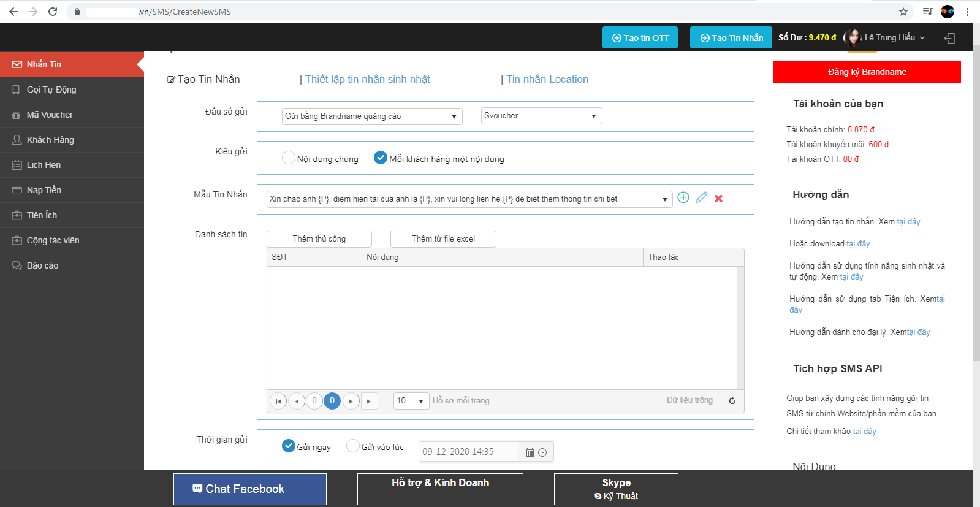Choose the Gửi ngay send option
Viewport: 980px width, 507px height.
pos(289,446)
